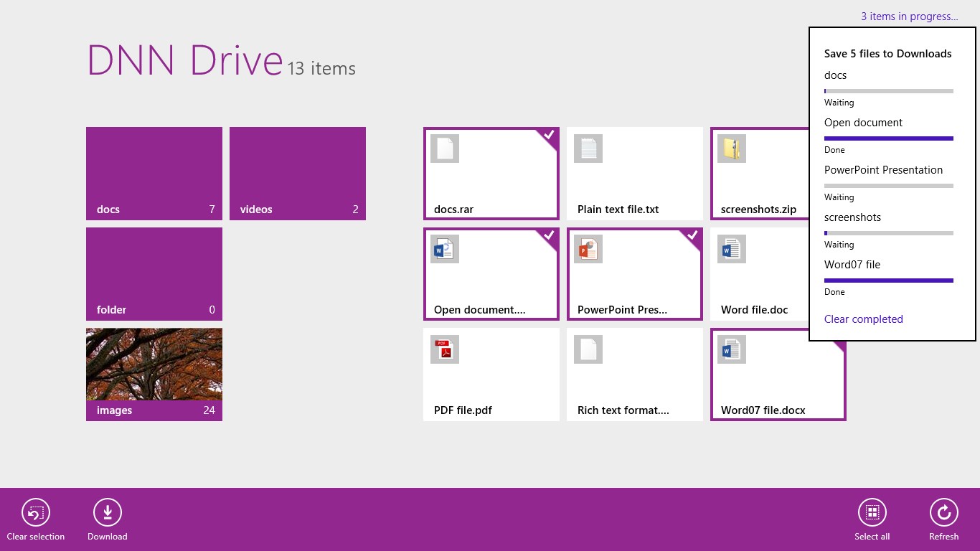
Task: Click the 'docs.rar' file name label
Action: [454, 209]
